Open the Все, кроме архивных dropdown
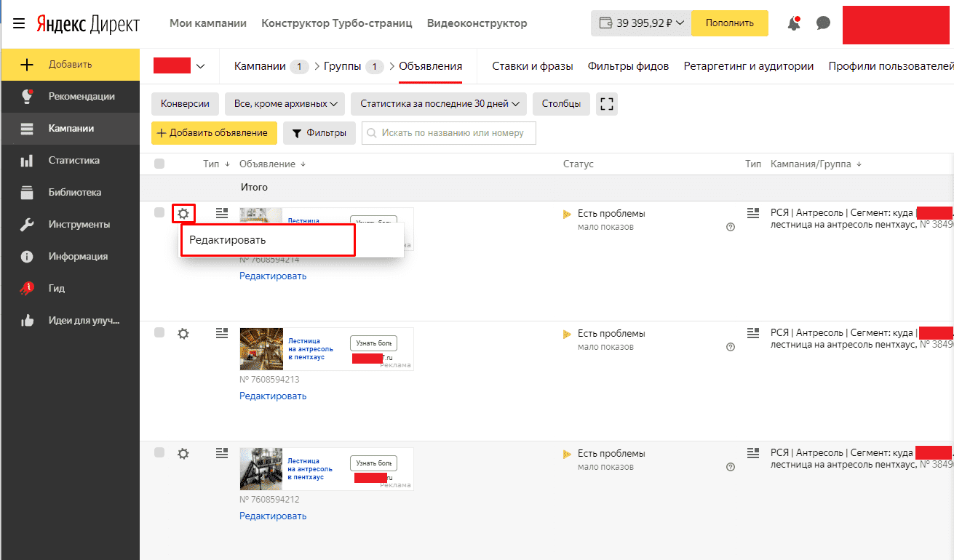Viewport: 954px width, 560px height. tap(285, 104)
